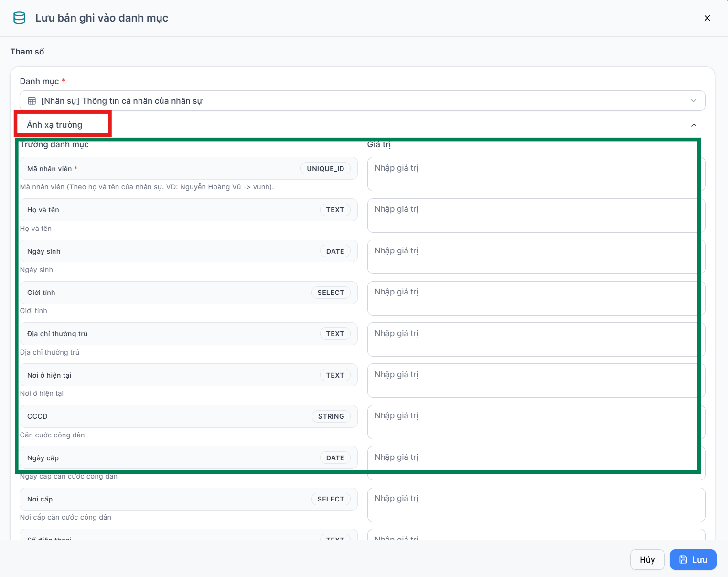Click the Hủy button
The image size is (728, 577).
pos(647,560)
